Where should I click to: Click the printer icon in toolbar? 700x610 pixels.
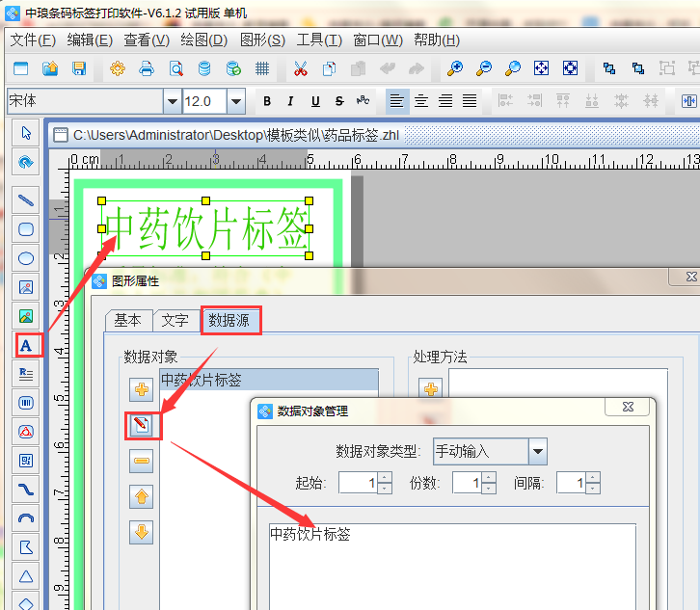click(147, 68)
